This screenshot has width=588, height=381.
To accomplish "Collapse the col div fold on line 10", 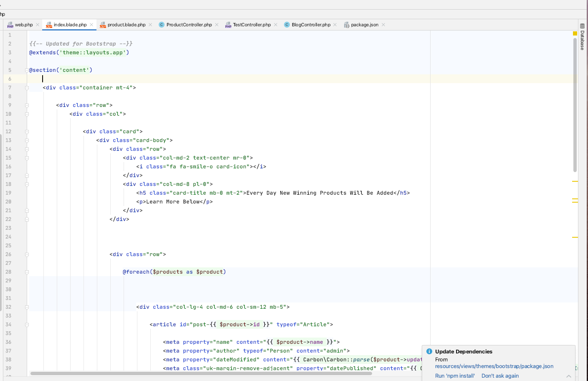I will (27, 114).
